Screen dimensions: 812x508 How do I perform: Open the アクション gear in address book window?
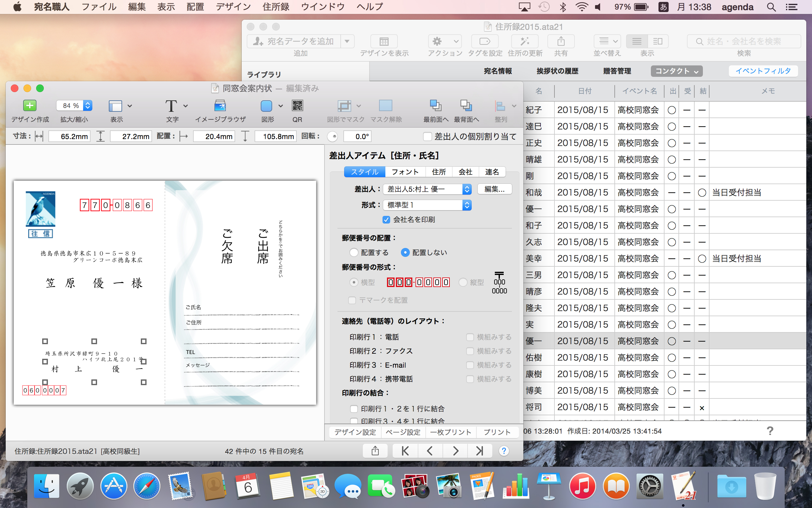coord(445,41)
